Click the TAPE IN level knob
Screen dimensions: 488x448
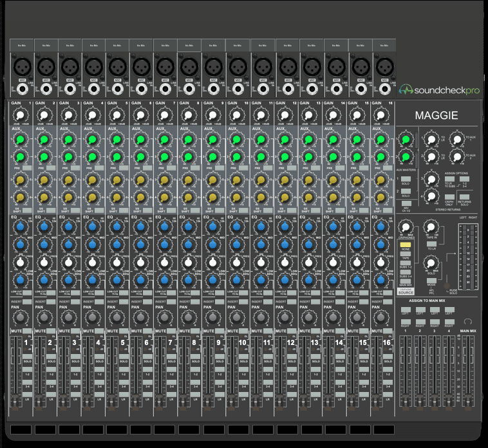tap(431, 227)
